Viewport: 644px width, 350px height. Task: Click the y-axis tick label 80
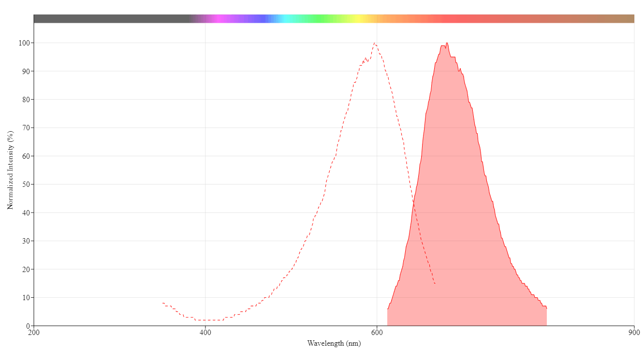click(26, 100)
